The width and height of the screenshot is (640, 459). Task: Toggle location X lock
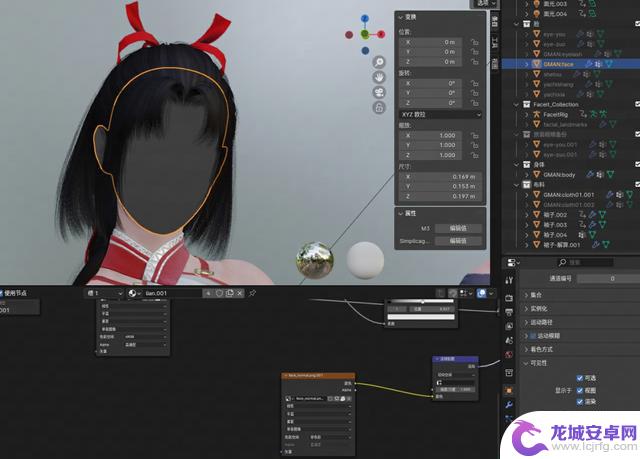click(474, 42)
